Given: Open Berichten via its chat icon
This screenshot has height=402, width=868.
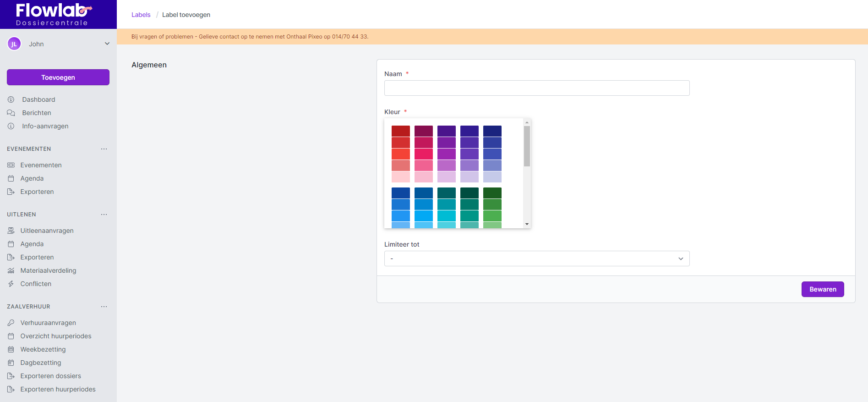Looking at the screenshot, I should [11, 113].
